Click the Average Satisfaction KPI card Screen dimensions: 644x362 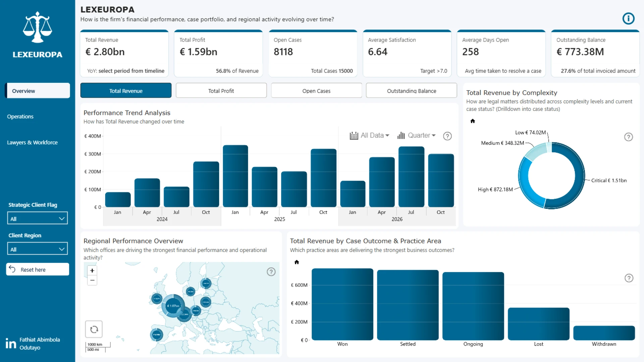407,54
